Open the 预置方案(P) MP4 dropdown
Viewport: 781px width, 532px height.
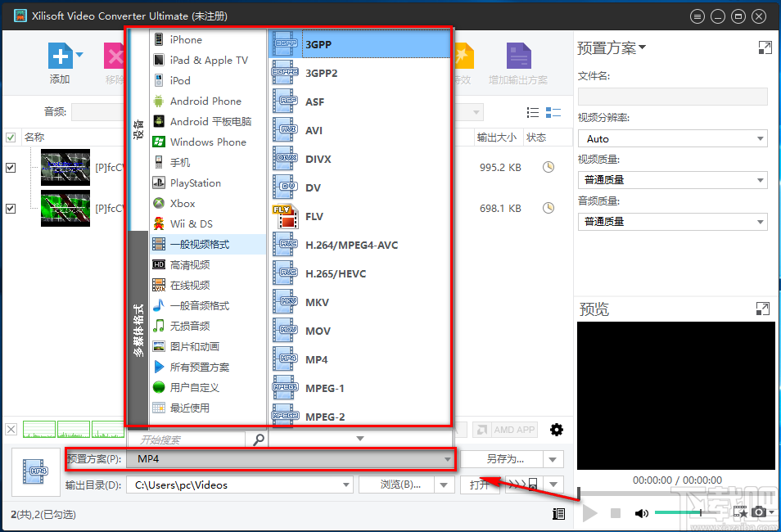point(289,459)
